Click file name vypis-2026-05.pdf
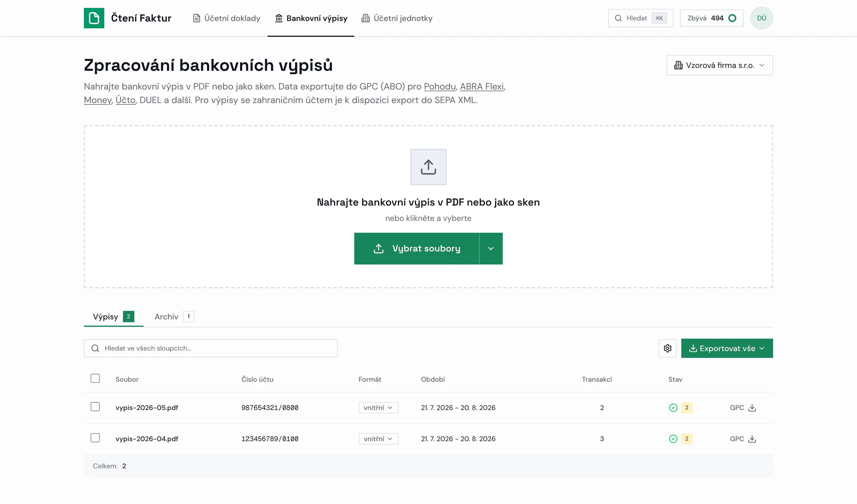The image size is (857, 504). tap(147, 407)
